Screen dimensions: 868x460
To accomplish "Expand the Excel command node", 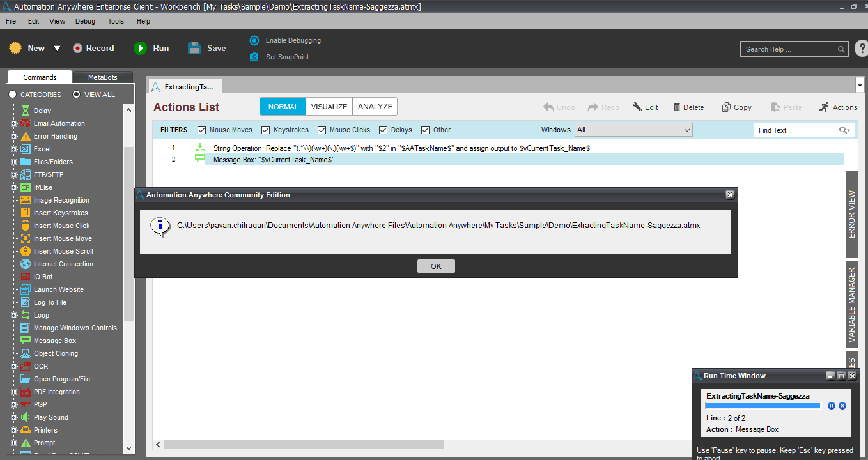I will pos(13,149).
